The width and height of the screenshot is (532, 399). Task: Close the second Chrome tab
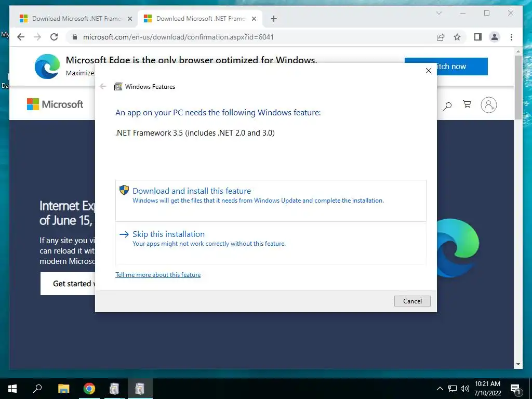coord(254,19)
